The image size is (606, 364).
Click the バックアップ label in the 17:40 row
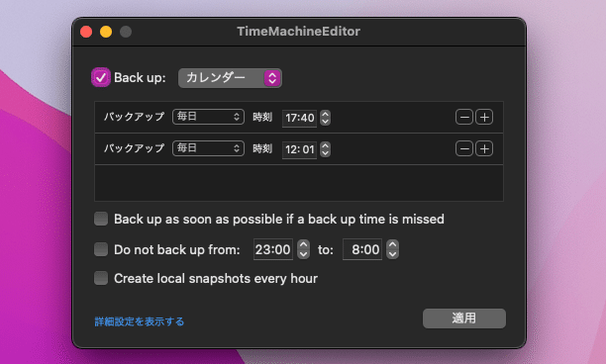click(134, 117)
